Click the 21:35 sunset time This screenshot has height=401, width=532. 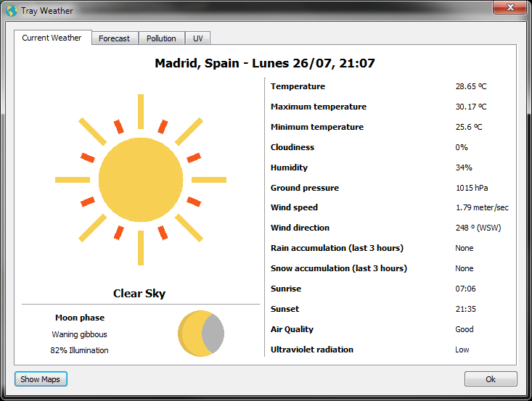click(x=465, y=309)
